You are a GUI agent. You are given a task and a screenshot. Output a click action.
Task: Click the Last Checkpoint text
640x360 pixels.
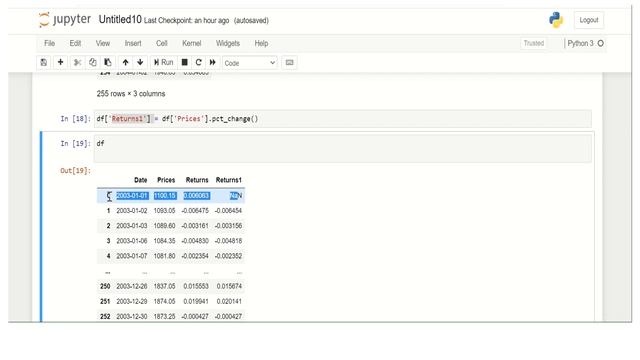[186, 20]
